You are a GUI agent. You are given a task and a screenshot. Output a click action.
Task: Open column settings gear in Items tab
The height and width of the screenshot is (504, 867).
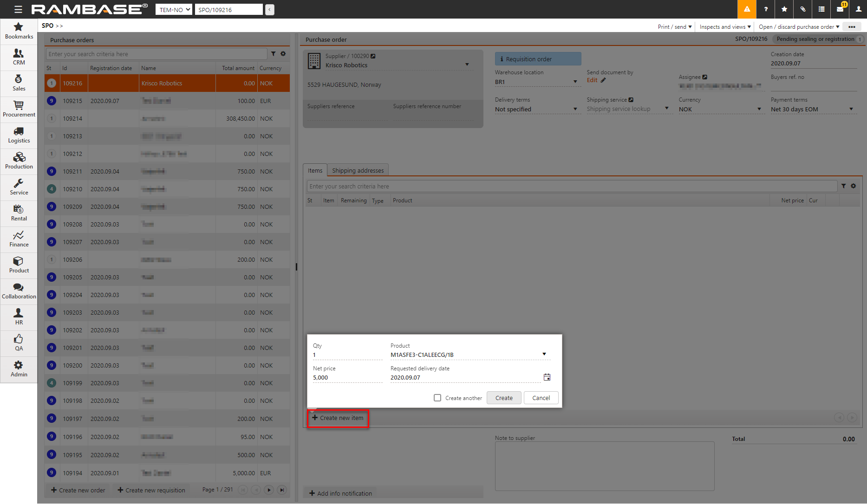pyautogui.click(x=854, y=186)
